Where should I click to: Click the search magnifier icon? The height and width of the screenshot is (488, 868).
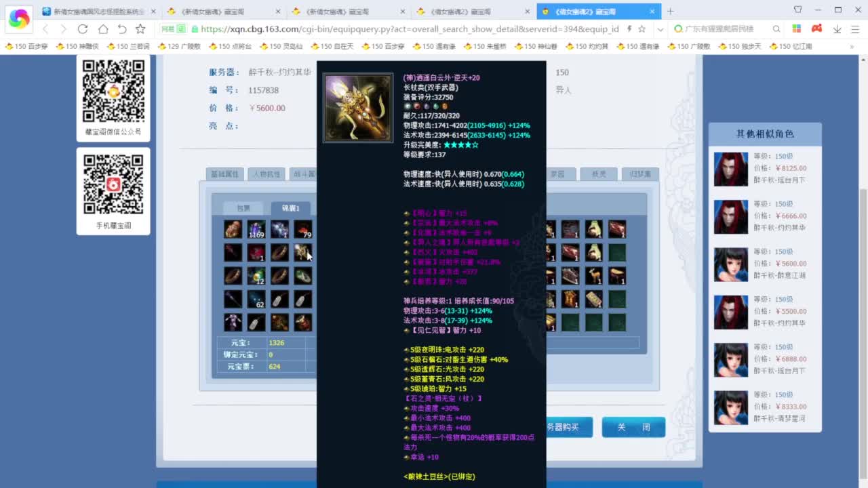click(776, 29)
